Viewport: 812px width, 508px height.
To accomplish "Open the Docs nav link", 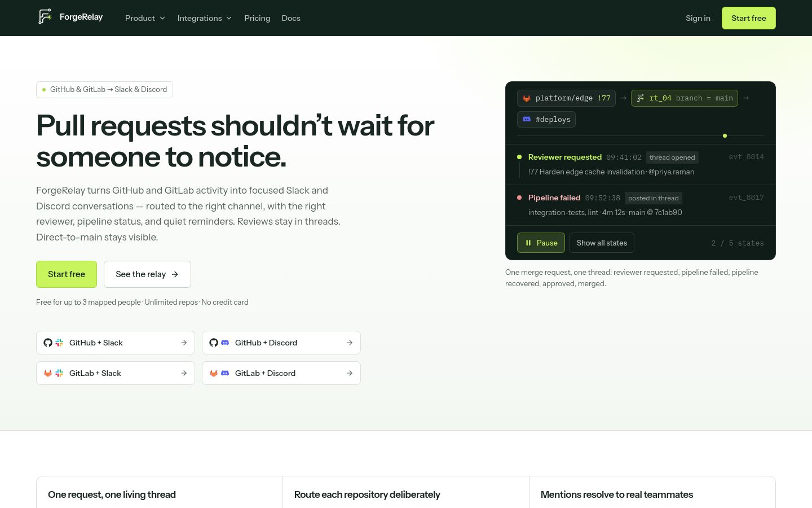I will pyautogui.click(x=291, y=18).
